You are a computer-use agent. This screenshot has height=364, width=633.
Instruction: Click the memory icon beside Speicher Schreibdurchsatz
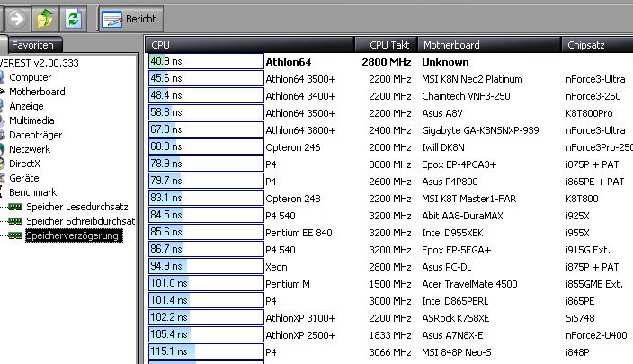[15, 221]
